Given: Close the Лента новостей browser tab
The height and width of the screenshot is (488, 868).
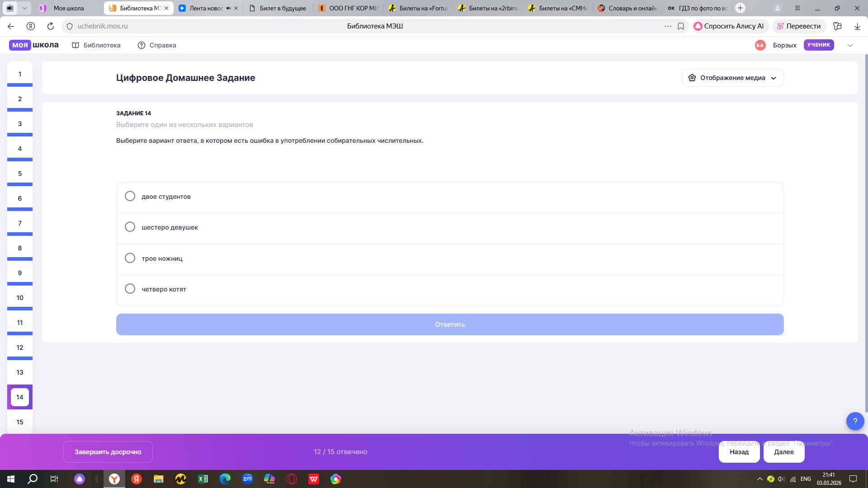Looking at the screenshot, I should tap(236, 8).
